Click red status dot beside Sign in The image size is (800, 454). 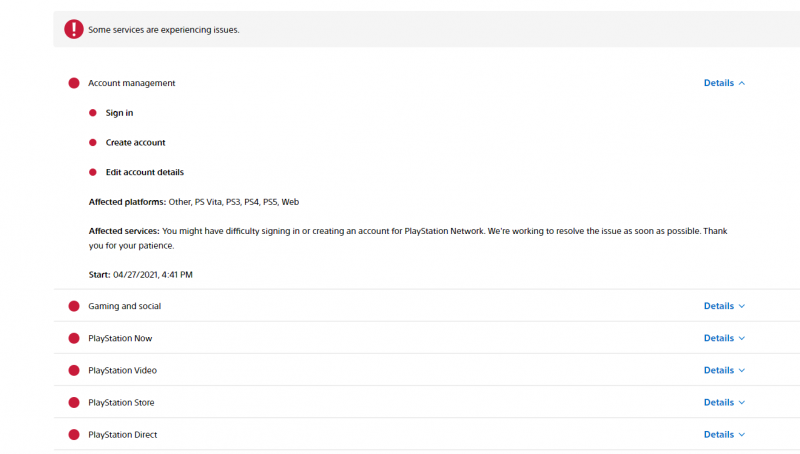pyautogui.click(x=93, y=113)
